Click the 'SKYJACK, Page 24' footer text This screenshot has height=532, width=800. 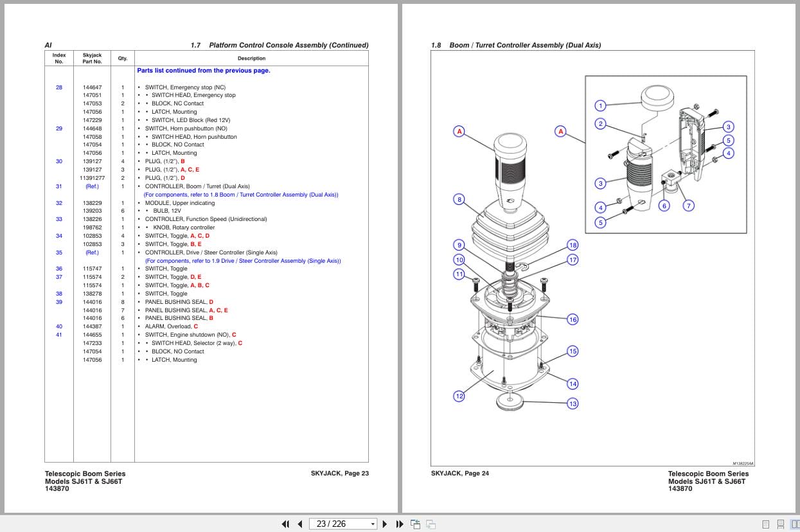(460, 474)
